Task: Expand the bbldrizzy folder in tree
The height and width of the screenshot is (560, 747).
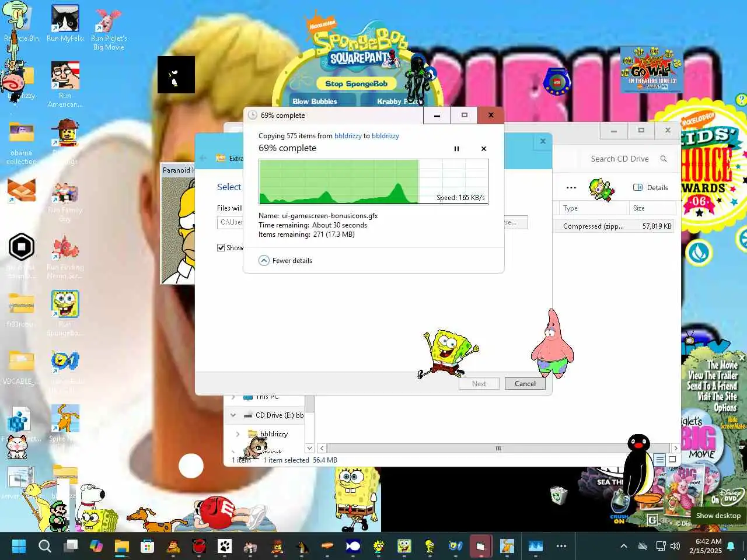Action: [x=238, y=434]
